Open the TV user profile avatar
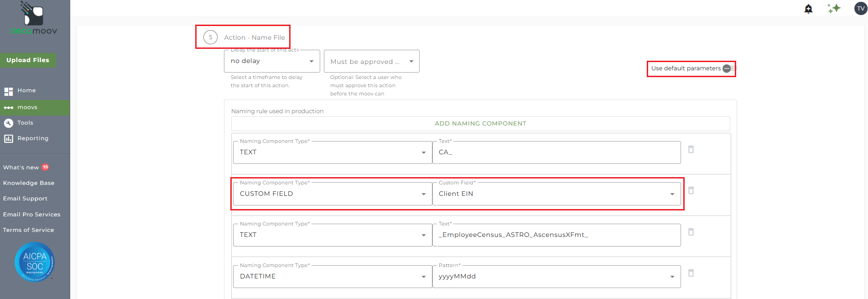Screen dimensions: 868x299 click(x=860, y=9)
